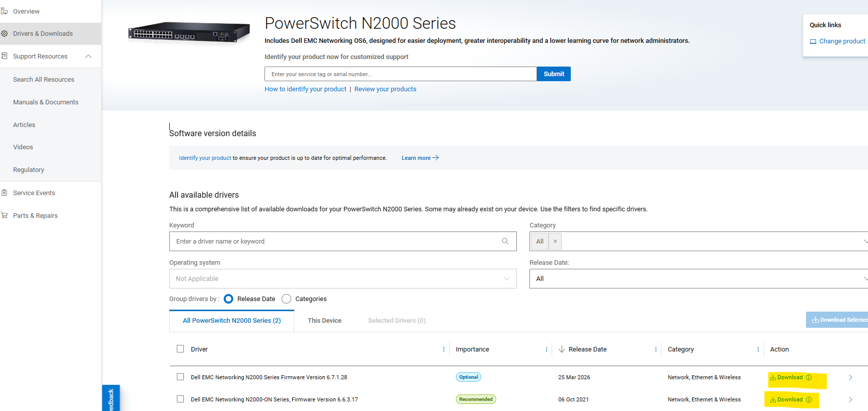
Task: Sort by Driver column header
Action: (199, 349)
